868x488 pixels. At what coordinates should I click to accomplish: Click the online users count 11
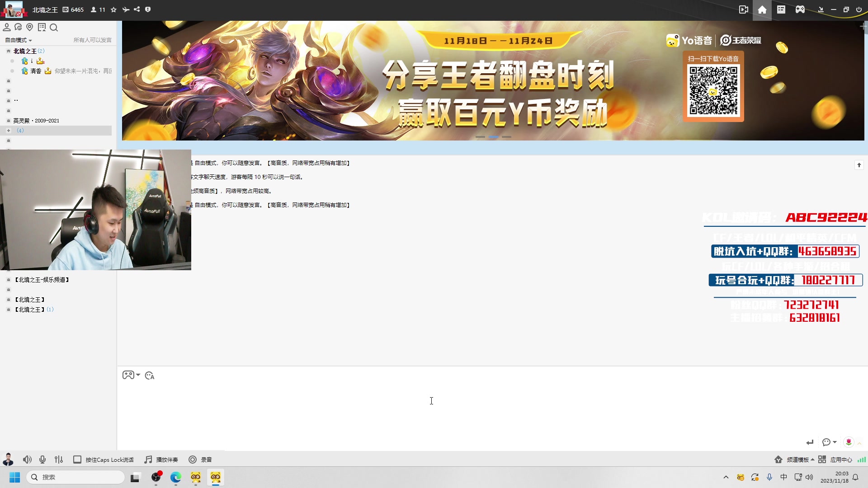pos(98,9)
